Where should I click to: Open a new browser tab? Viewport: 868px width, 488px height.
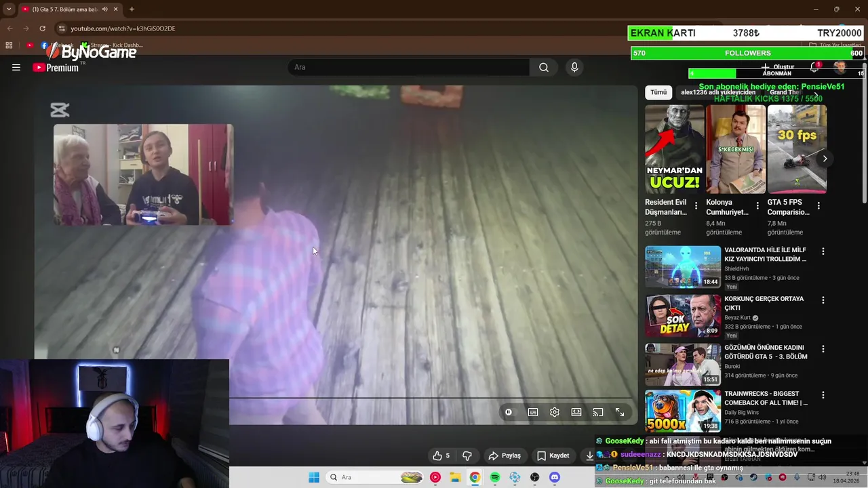[x=132, y=9]
